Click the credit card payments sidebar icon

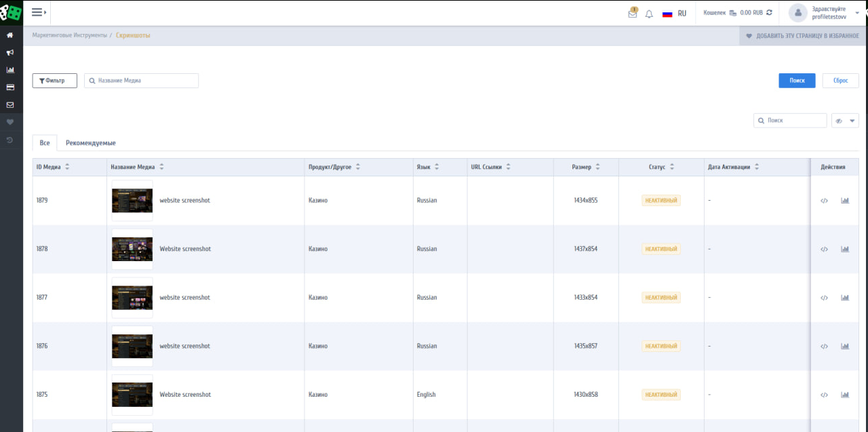point(10,87)
